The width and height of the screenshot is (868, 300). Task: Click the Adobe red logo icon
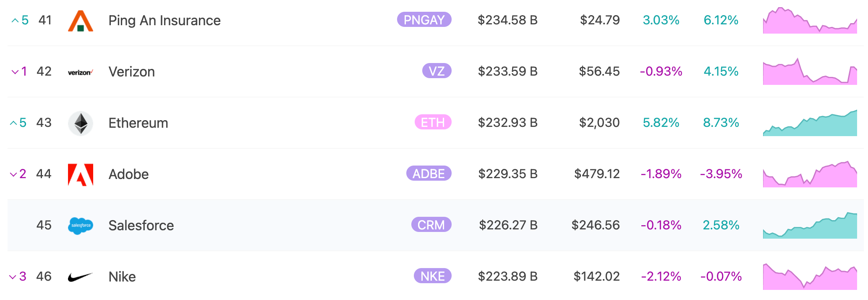click(81, 175)
